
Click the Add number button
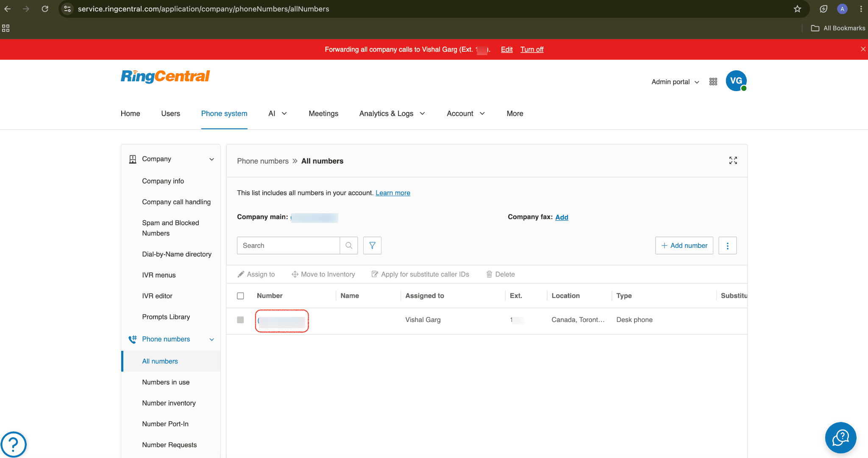coord(684,245)
